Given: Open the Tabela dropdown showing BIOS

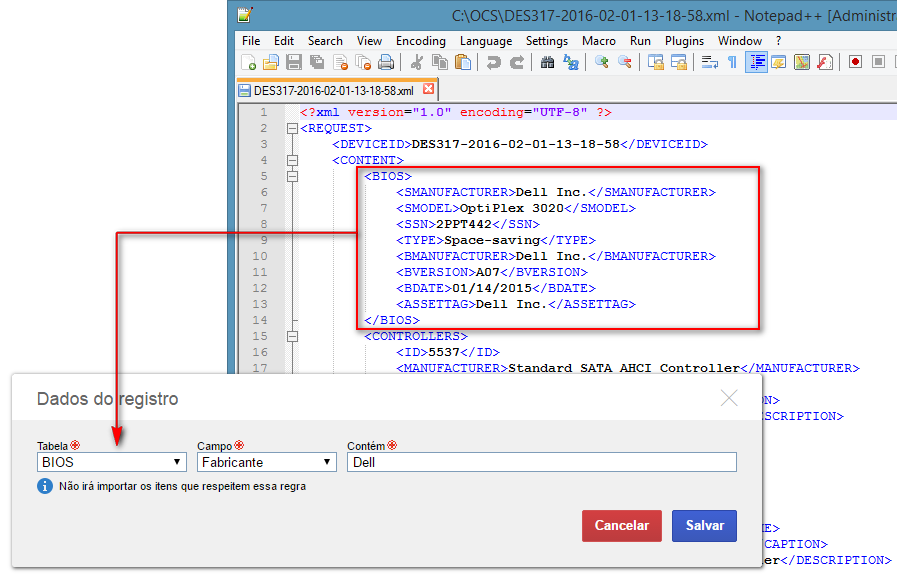Looking at the screenshot, I should (x=112, y=462).
